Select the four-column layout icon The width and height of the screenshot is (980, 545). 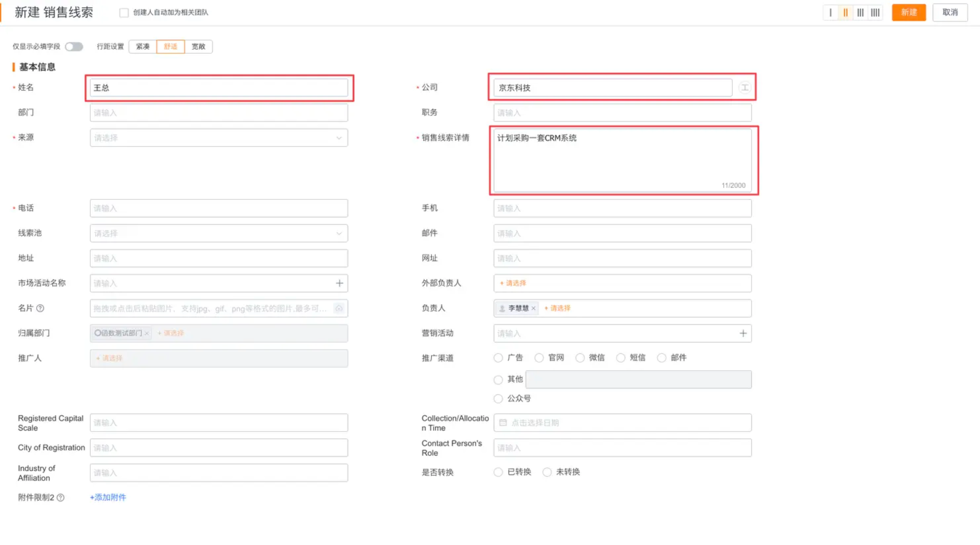[875, 13]
